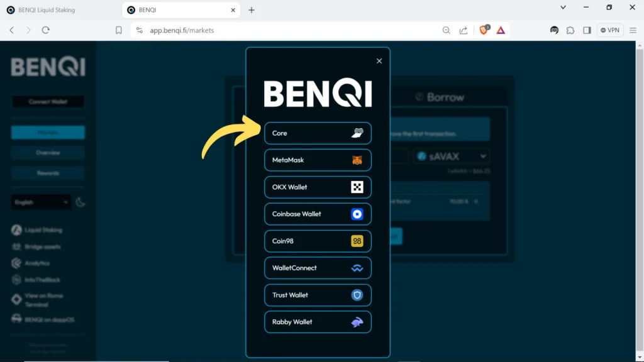Click the WalletConnect wave icon
Screen dimensions: 644x362
[x=357, y=268]
